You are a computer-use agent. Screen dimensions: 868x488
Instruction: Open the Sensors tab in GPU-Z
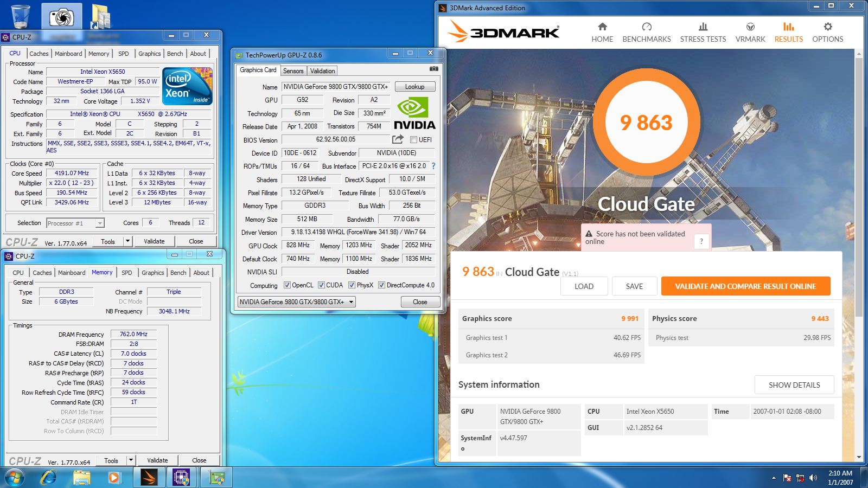[x=293, y=71]
